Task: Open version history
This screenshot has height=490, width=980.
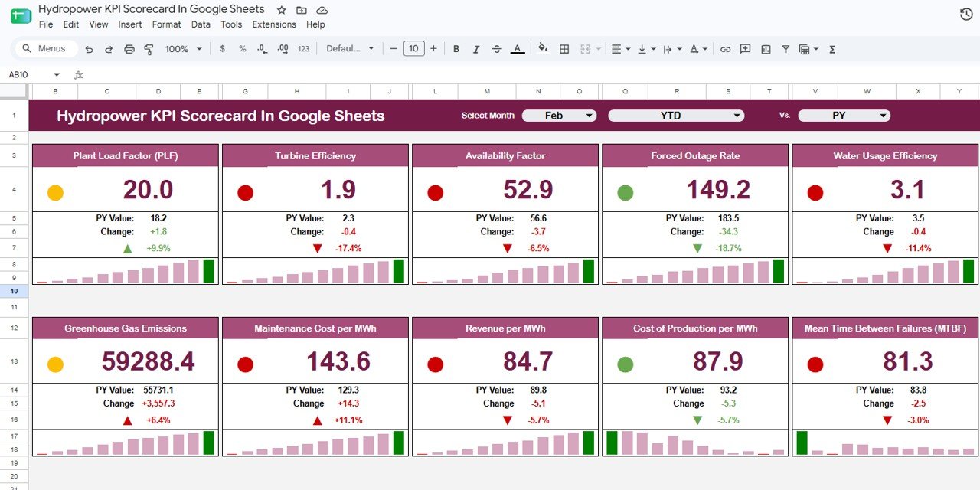Action: tap(966, 15)
